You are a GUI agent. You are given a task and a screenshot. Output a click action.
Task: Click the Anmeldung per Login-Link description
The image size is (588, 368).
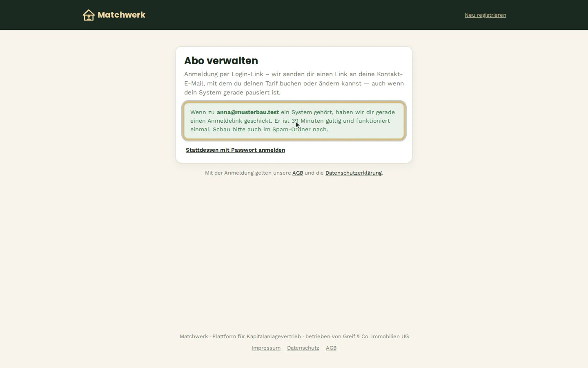click(294, 83)
